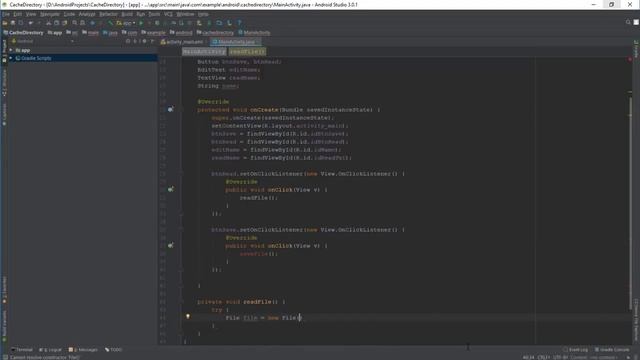Open the Code menu
Viewport: 640px width, 360px height.
point(69,14)
